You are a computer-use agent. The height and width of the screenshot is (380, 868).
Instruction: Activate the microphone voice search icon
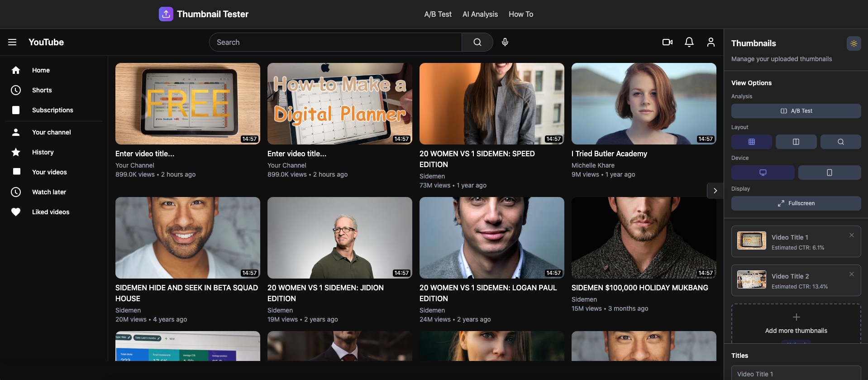tap(505, 42)
